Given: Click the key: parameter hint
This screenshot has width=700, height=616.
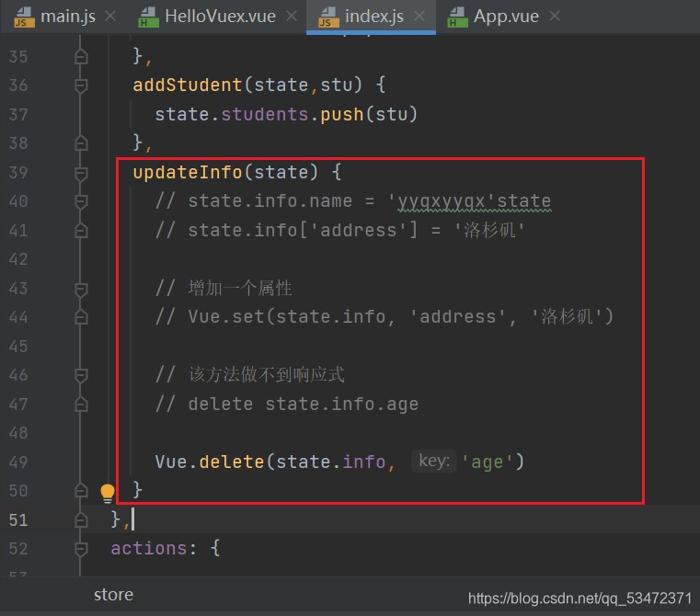Looking at the screenshot, I should [x=434, y=462].
